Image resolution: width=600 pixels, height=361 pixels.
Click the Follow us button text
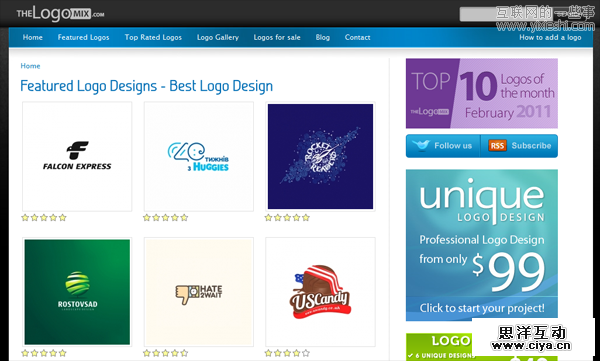(x=453, y=146)
